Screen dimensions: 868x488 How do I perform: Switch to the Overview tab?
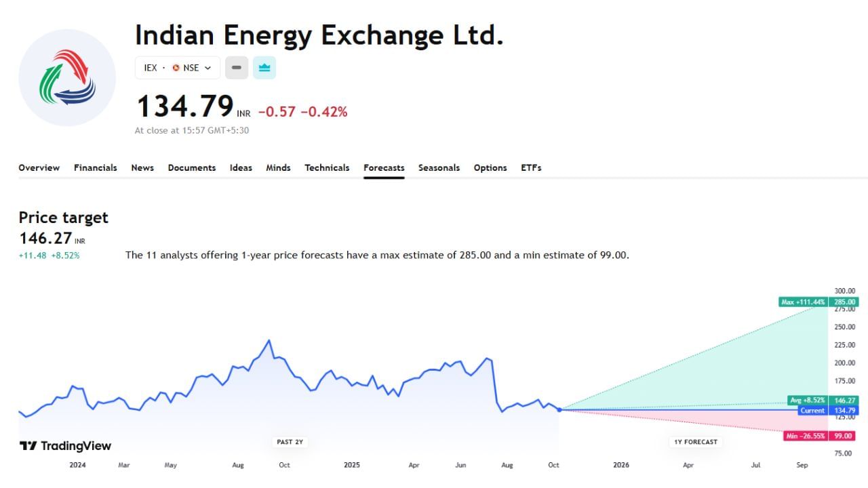click(x=39, y=167)
